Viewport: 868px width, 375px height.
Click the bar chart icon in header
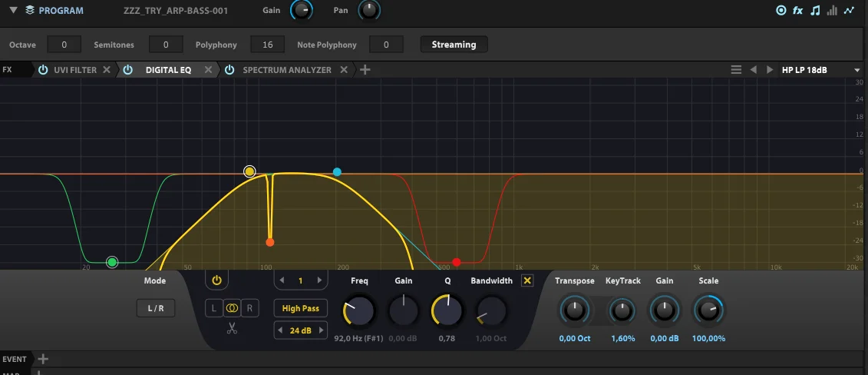click(x=831, y=10)
